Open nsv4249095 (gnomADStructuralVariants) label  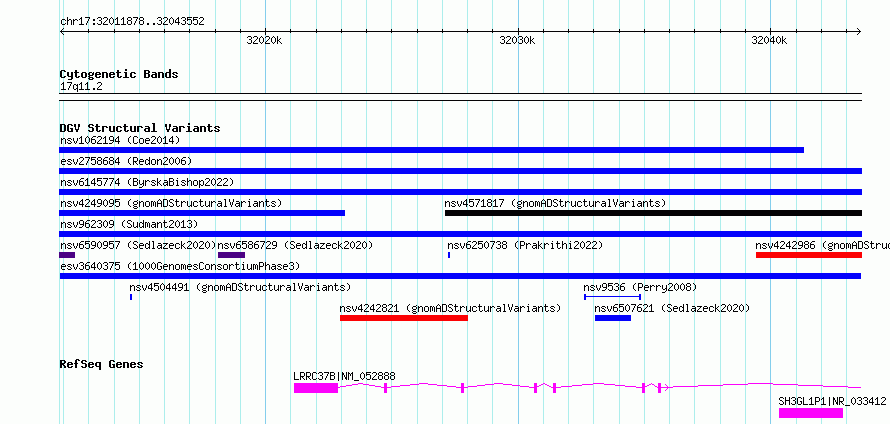(171, 203)
